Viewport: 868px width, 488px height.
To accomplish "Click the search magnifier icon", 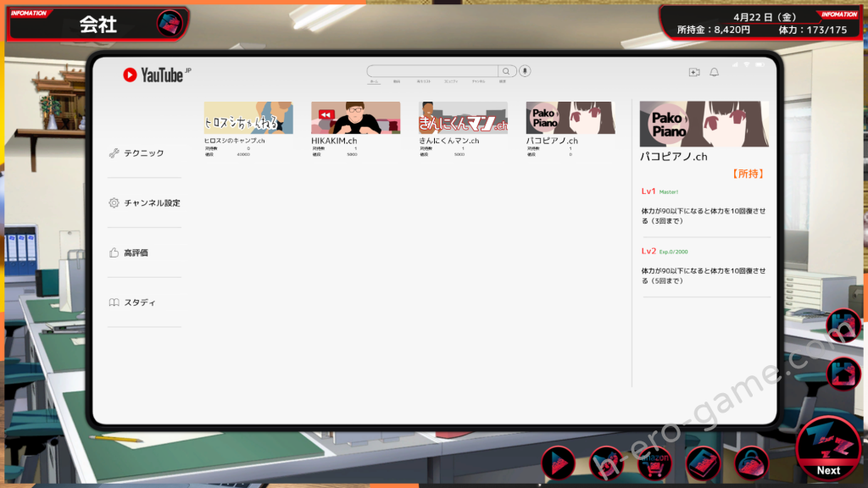I will click(507, 72).
